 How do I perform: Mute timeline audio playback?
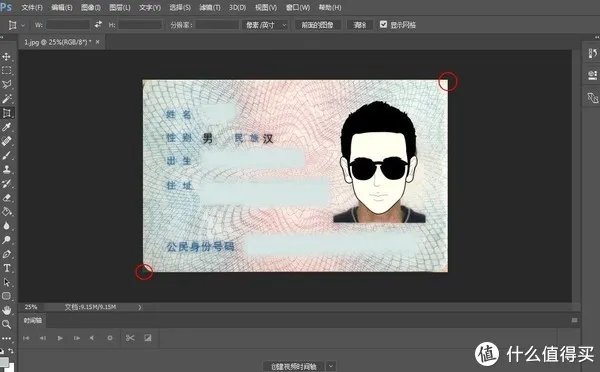click(92, 338)
